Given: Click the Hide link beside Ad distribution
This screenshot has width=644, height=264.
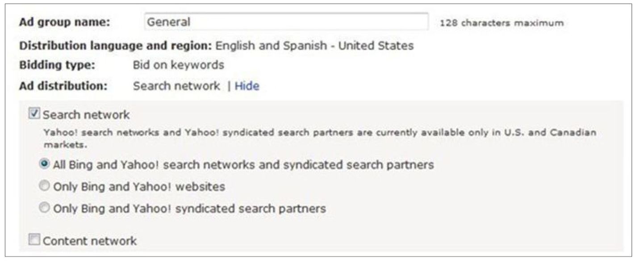Looking at the screenshot, I should pos(247,86).
